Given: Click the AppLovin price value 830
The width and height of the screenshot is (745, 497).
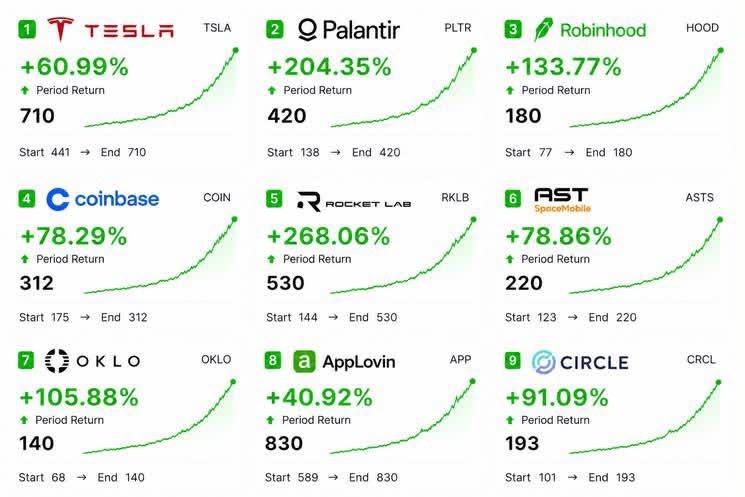Looking at the screenshot, I should pyautogui.click(x=284, y=444).
